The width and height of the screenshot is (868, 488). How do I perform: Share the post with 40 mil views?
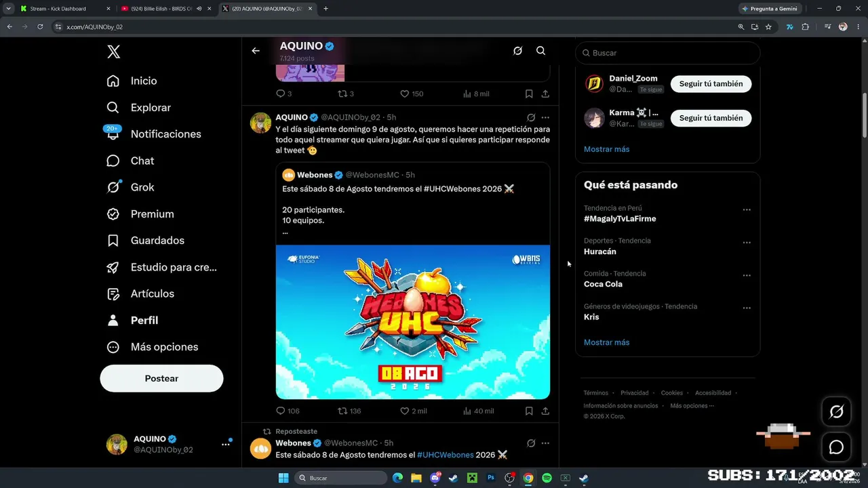pyautogui.click(x=545, y=411)
